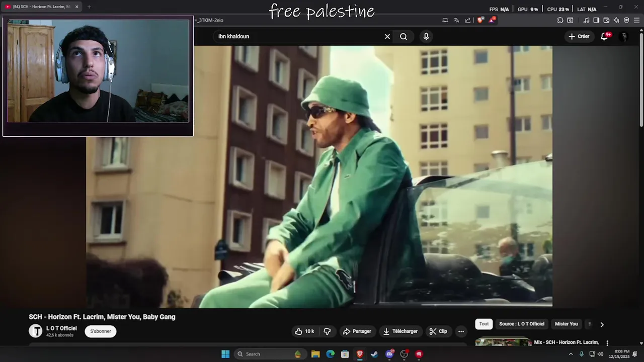
Task: Click the SCH Horizon video player
Action: point(319,176)
